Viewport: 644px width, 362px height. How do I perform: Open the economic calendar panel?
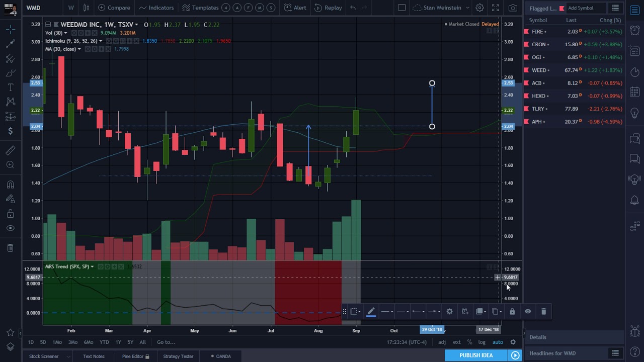point(634,93)
